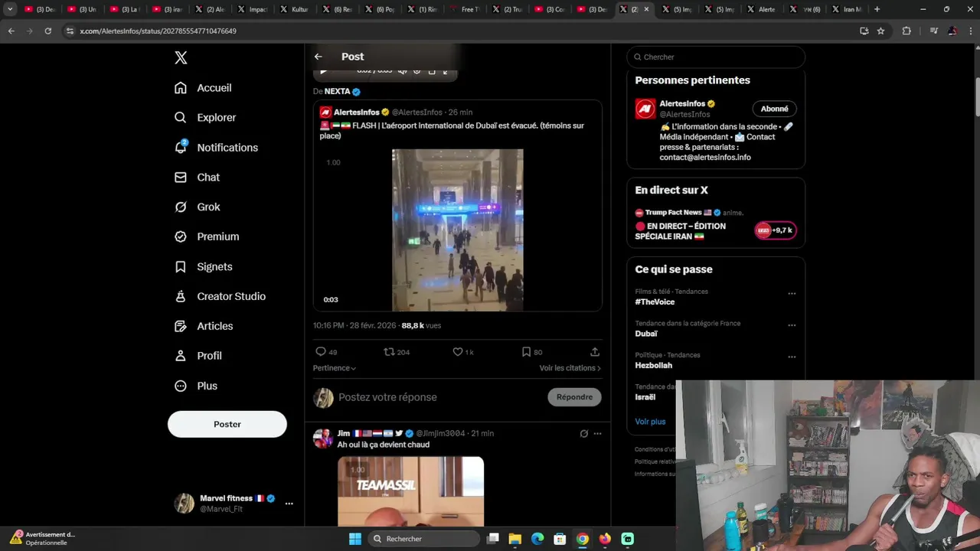Click Voir plus under trends
The width and height of the screenshot is (980, 551).
(650, 422)
